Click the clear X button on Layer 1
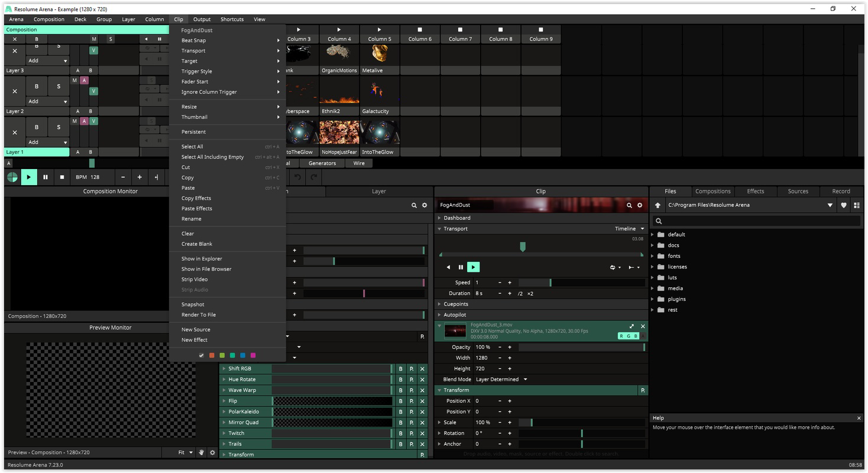 (x=15, y=132)
